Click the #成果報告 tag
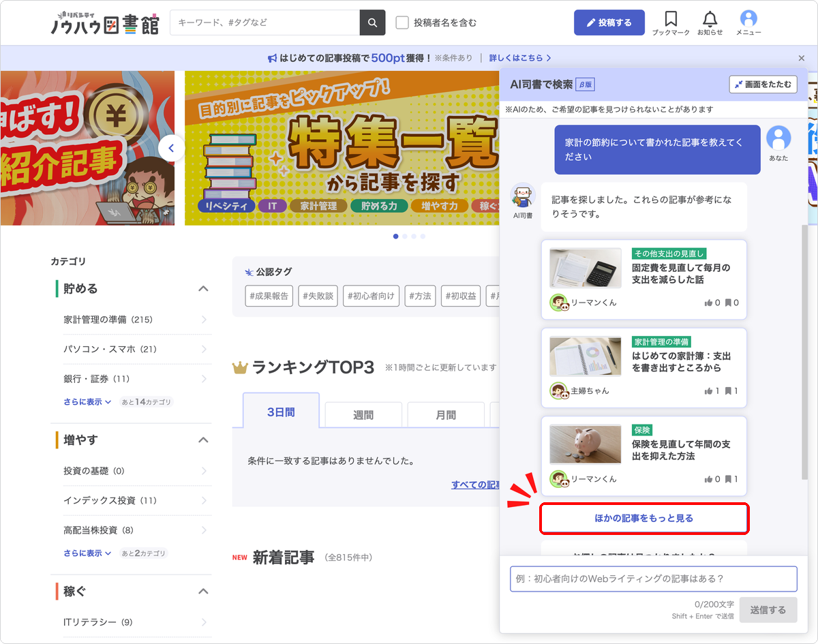The width and height of the screenshot is (818, 644). [271, 296]
